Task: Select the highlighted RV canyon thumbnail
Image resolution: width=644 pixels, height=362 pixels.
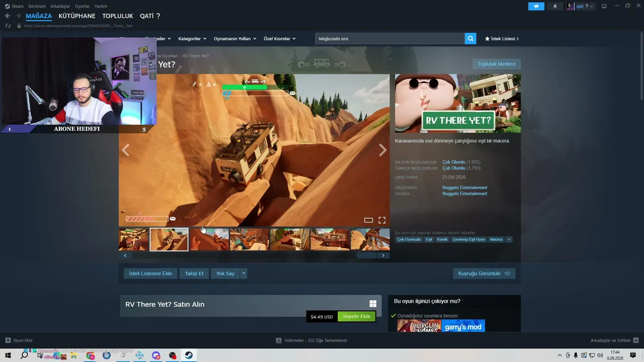Action: tap(169, 239)
